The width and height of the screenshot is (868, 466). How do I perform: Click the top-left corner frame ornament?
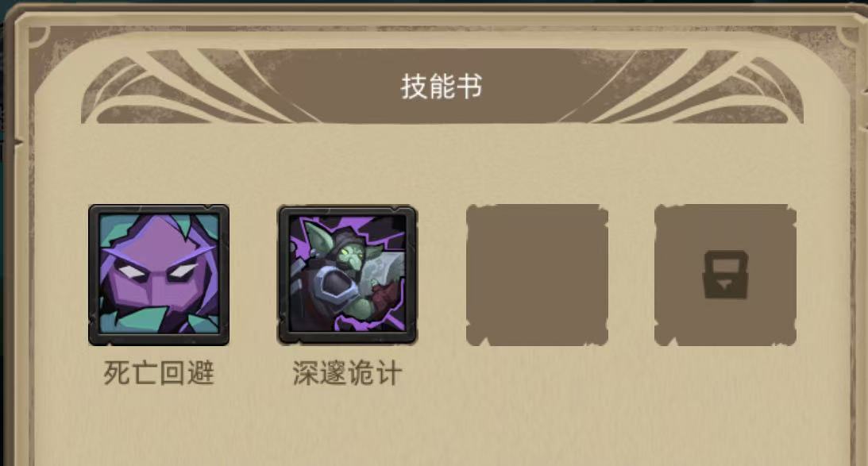click(x=39, y=36)
